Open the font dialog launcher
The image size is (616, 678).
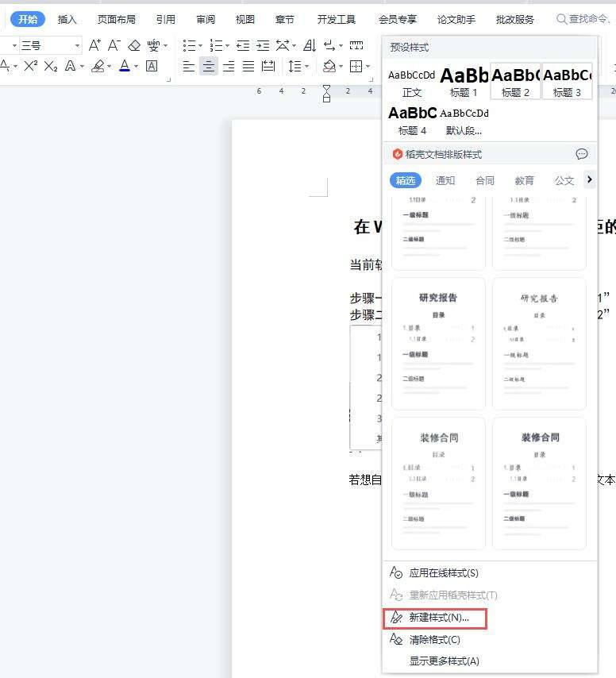168,79
